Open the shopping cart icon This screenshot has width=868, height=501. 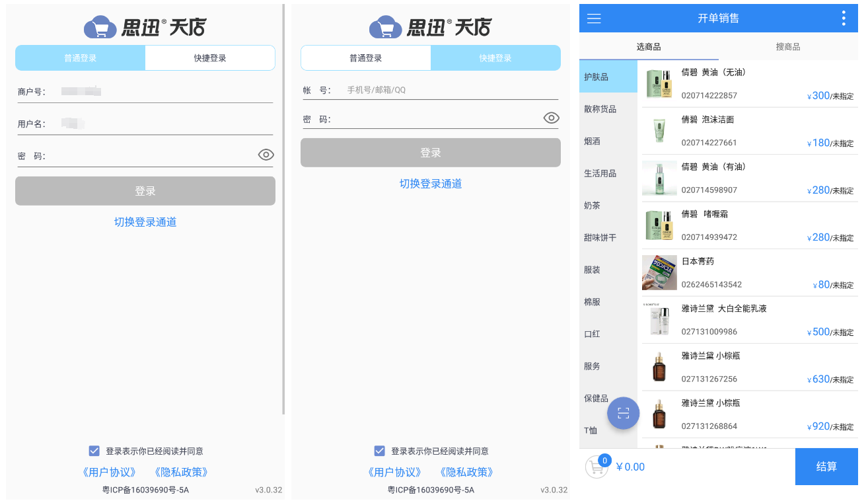pos(596,467)
